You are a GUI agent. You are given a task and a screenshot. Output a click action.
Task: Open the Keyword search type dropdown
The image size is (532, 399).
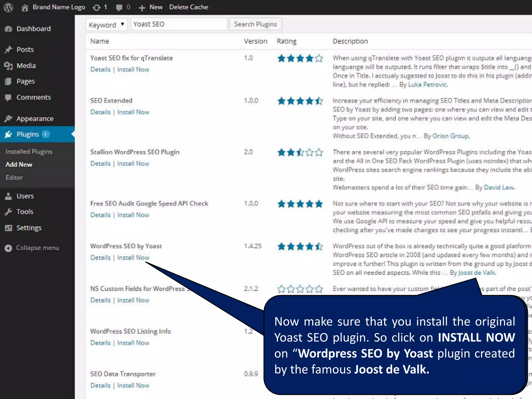click(x=107, y=25)
